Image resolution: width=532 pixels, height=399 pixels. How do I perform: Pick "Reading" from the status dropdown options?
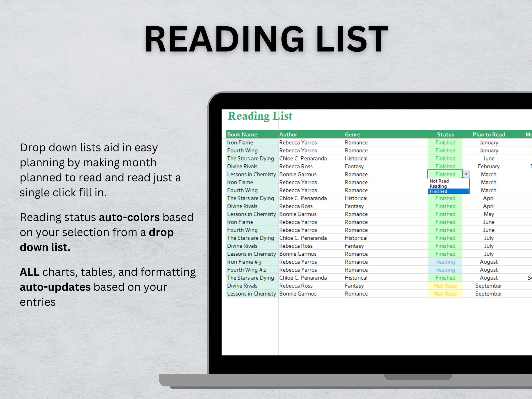pyautogui.click(x=439, y=186)
